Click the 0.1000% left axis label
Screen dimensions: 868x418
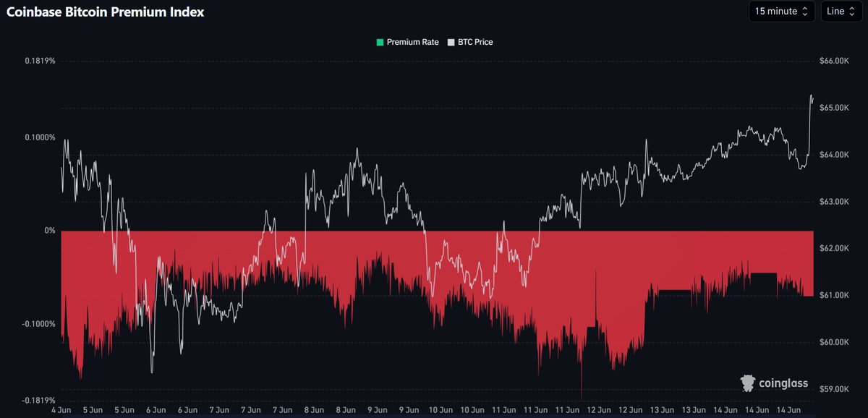[x=40, y=137]
